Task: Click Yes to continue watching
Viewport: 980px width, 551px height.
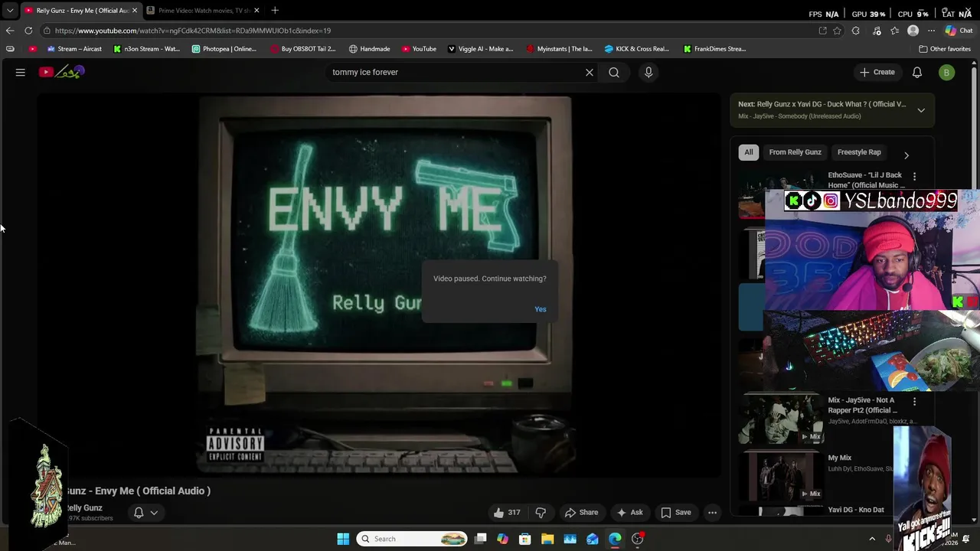Action: tap(541, 309)
